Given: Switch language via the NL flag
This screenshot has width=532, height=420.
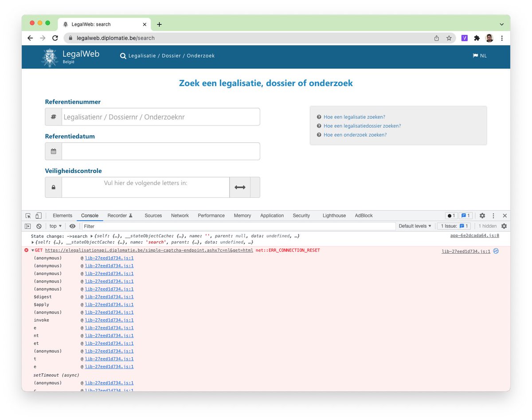Looking at the screenshot, I should pos(480,56).
